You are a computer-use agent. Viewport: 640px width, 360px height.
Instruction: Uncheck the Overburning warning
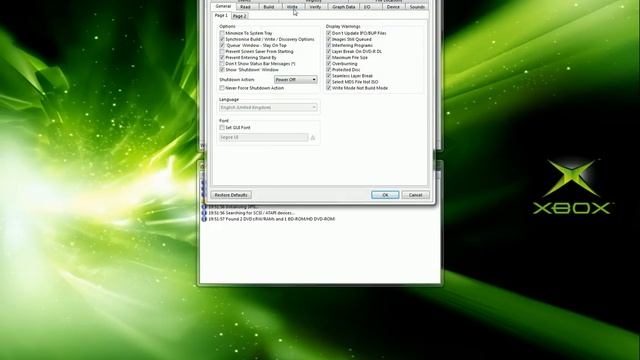(x=329, y=64)
